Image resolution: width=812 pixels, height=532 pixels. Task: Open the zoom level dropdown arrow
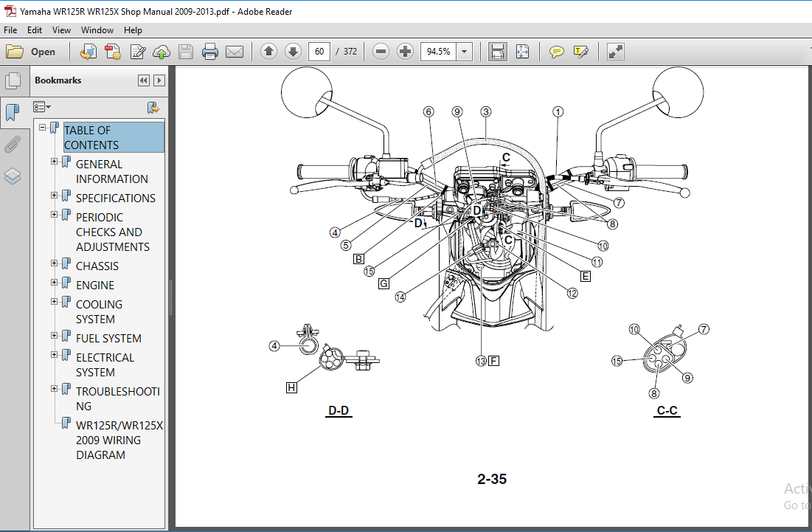tap(465, 52)
